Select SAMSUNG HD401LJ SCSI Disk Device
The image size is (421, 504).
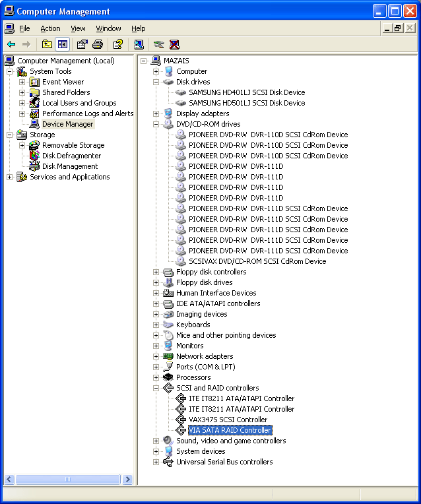coord(247,92)
